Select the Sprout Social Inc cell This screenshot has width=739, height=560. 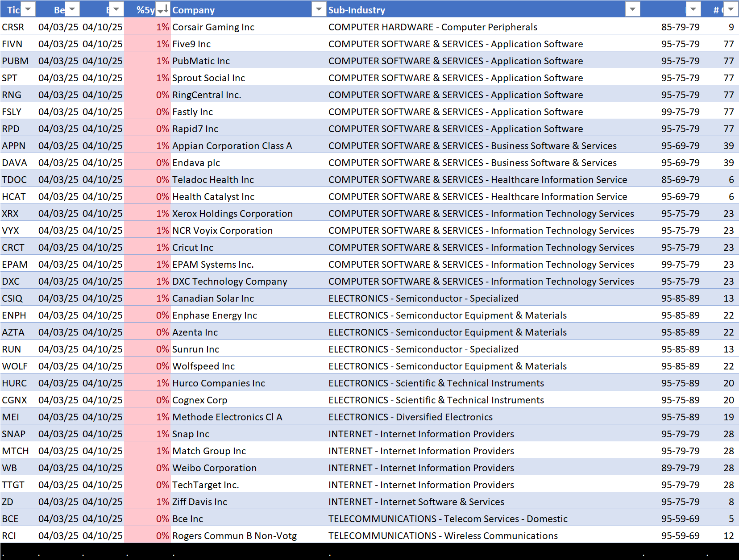coord(249,78)
